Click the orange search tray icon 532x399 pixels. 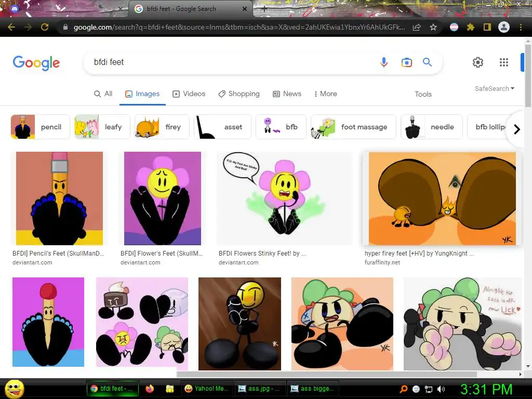coord(403,389)
